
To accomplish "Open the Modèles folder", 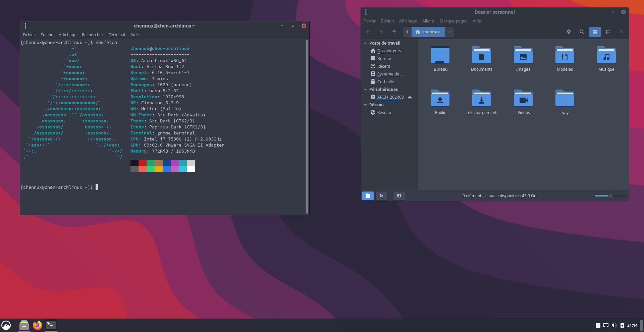I will coord(565,55).
